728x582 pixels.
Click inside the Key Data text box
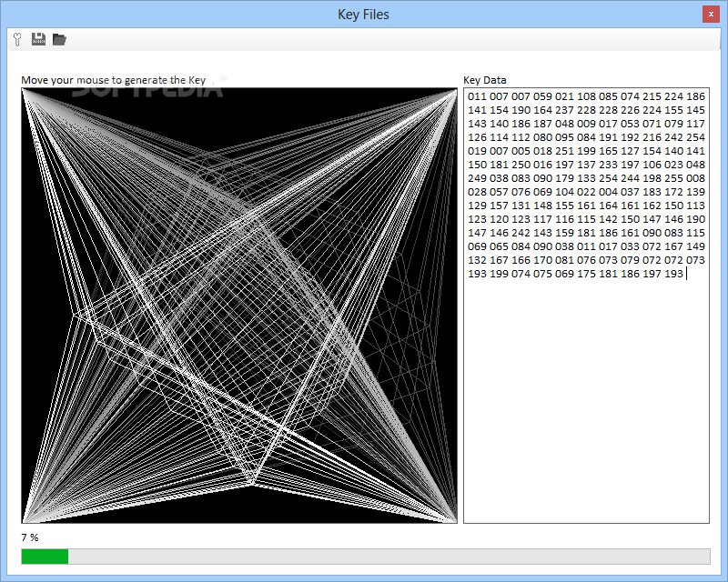[x=586, y=306]
